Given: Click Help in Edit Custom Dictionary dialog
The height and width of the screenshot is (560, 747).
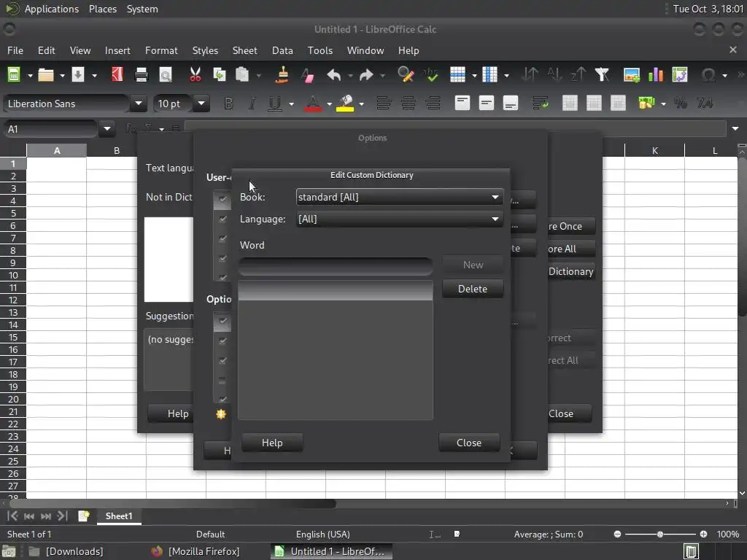Looking at the screenshot, I should (272, 443).
